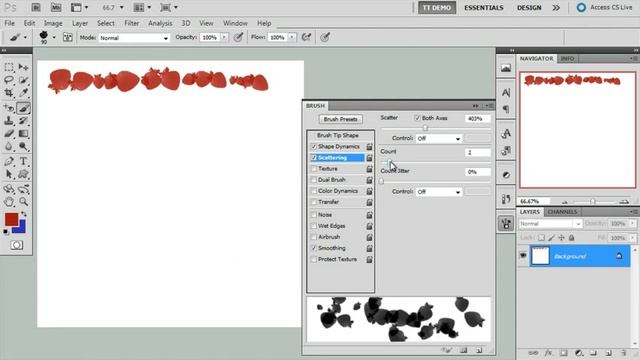Image resolution: width=640 pixels, height=360 pixels.
Task: Show more workspaces via double chevron
Action: pyautogui.click(x=556, y=7)
